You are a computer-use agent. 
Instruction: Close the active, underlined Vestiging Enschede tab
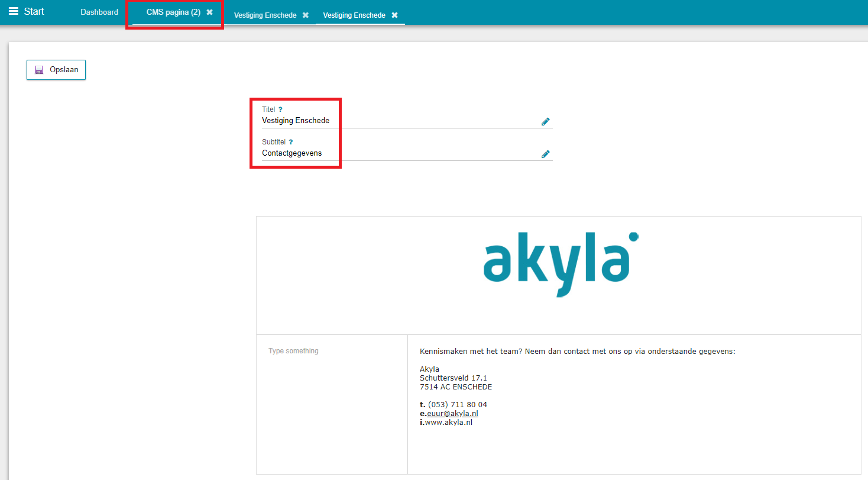point(394,15)
